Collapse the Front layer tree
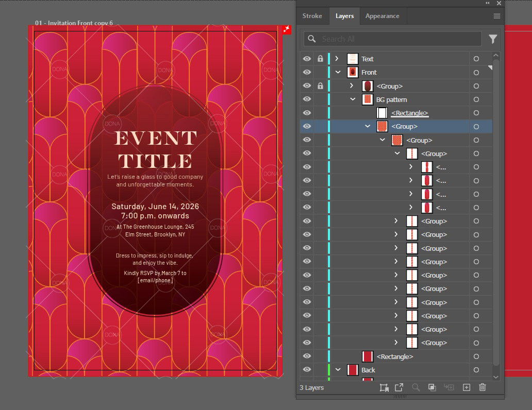The image size is (532, 410). [x=338, y=72]
